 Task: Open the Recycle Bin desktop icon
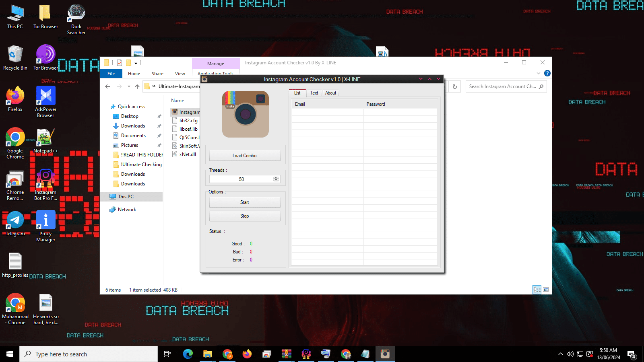tap(15, 58)
